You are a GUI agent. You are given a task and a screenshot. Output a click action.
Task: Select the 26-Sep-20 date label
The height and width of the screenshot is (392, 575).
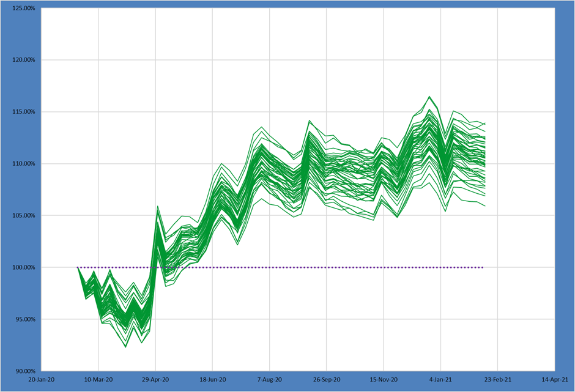click(x=327, y=380)
